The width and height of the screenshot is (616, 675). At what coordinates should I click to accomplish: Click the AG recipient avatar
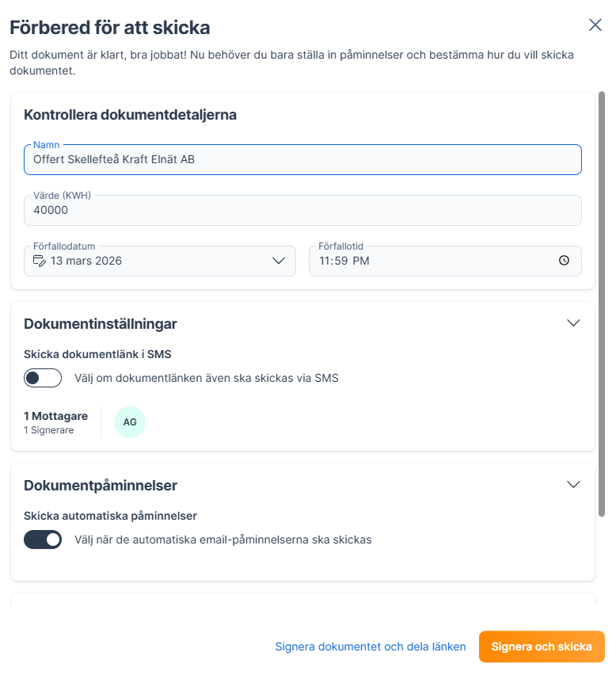pos(130,422)
